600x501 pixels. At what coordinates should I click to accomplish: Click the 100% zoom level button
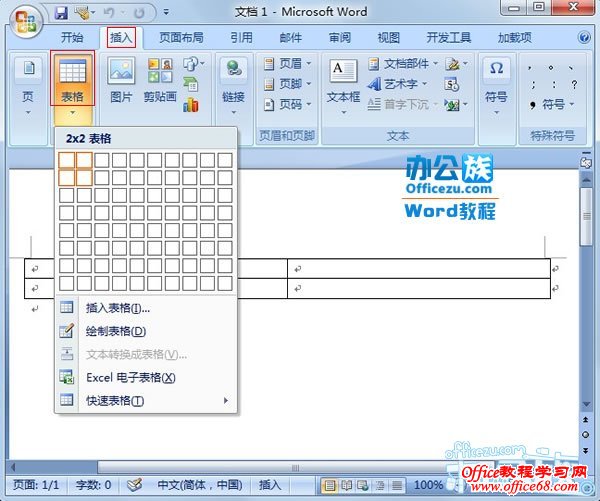(428, 486)
